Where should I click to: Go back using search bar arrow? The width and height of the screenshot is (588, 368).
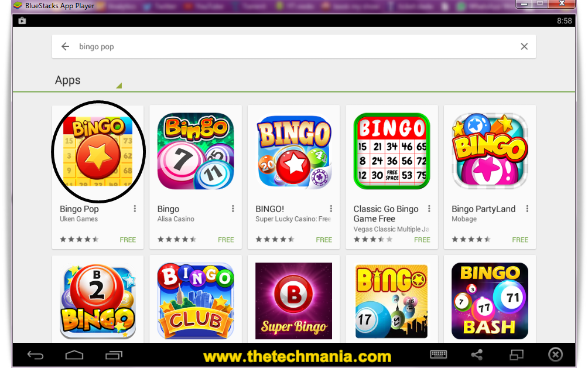coord(65,46)
